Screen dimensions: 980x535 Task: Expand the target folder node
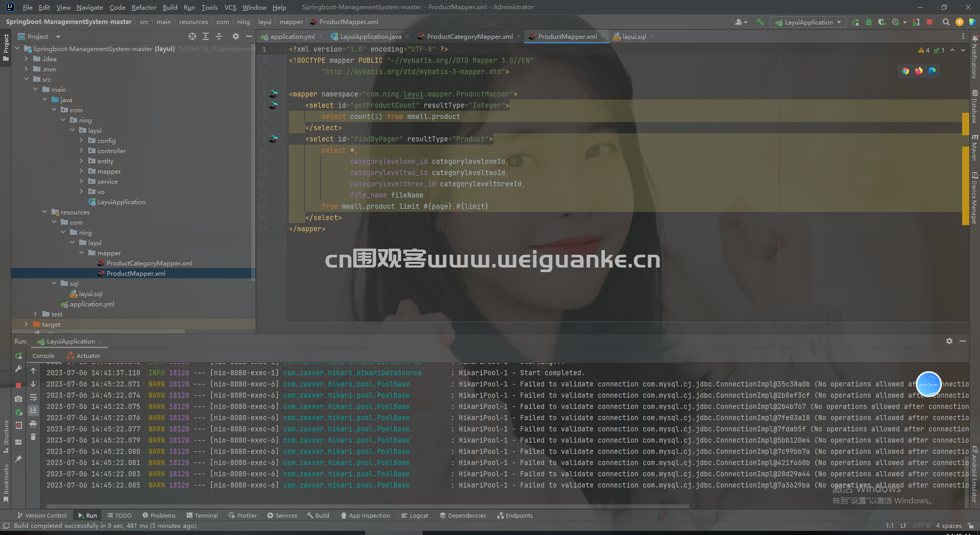[26, 325]
